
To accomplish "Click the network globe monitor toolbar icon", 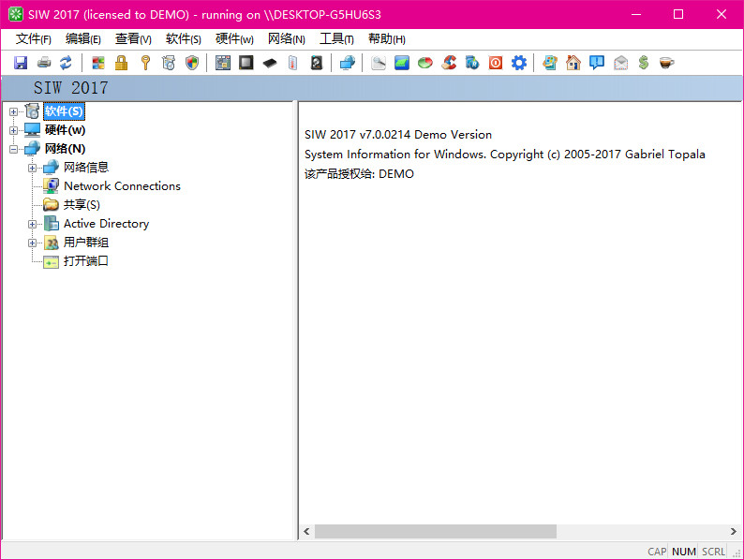I will 348,63.
